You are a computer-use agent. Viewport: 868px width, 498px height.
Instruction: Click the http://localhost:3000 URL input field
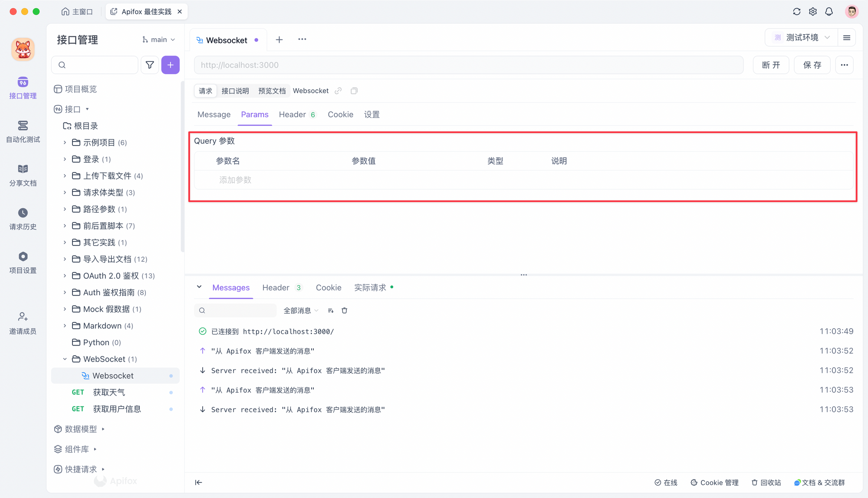tap(468, 65)
